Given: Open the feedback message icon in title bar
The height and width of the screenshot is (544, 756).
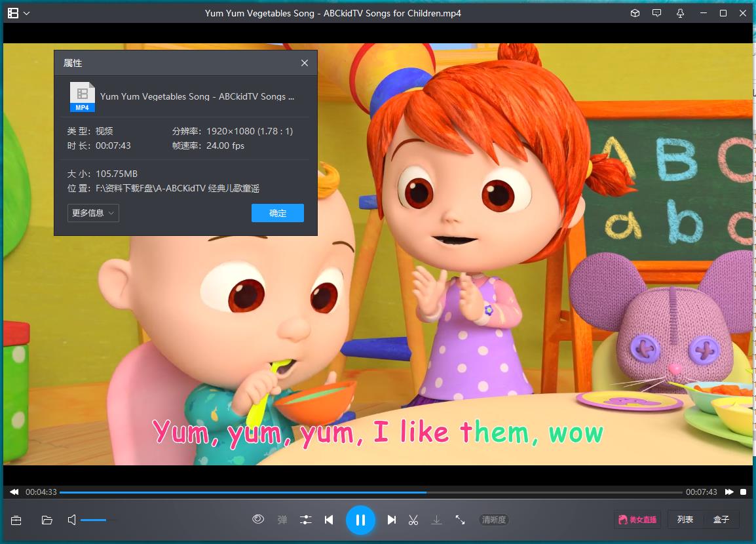Looking at the screenshot, I should 656,13.
